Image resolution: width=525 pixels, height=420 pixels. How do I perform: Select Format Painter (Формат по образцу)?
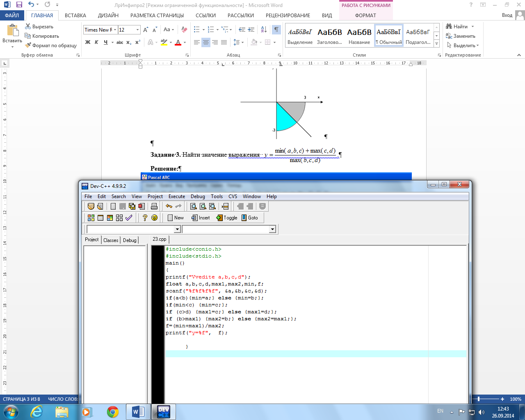(51, 46)
